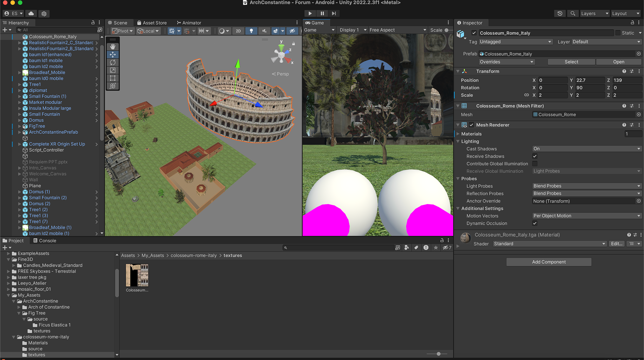Open Unity Cloud icon in top toolbar

pyautogui.click(x=31, y=13)
